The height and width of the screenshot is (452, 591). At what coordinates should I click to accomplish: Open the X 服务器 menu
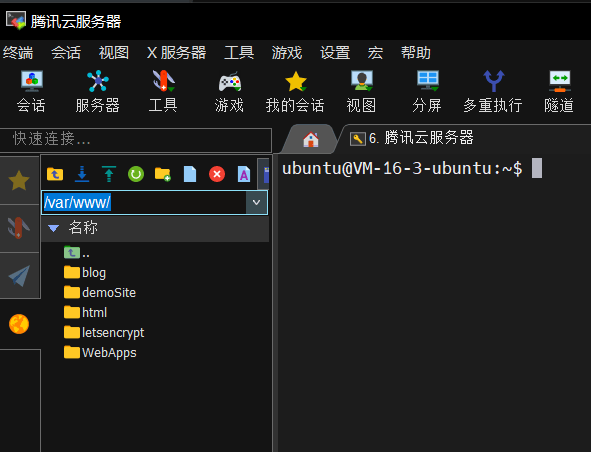[176, 52]
